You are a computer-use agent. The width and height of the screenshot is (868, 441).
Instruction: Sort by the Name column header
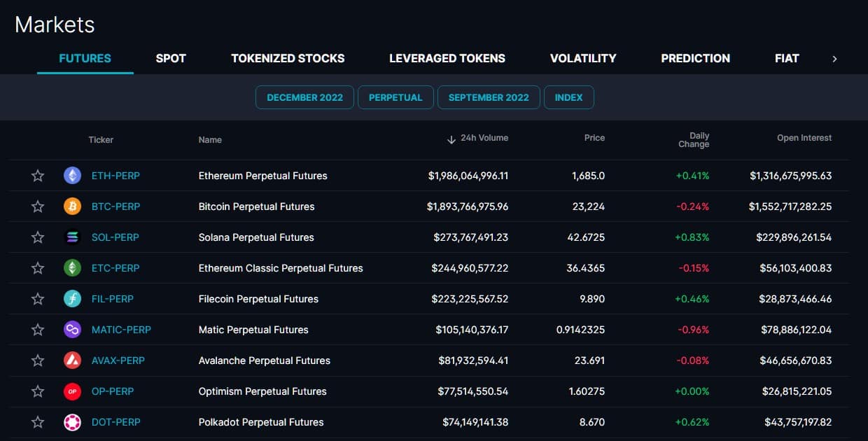(x=210, y=139)
